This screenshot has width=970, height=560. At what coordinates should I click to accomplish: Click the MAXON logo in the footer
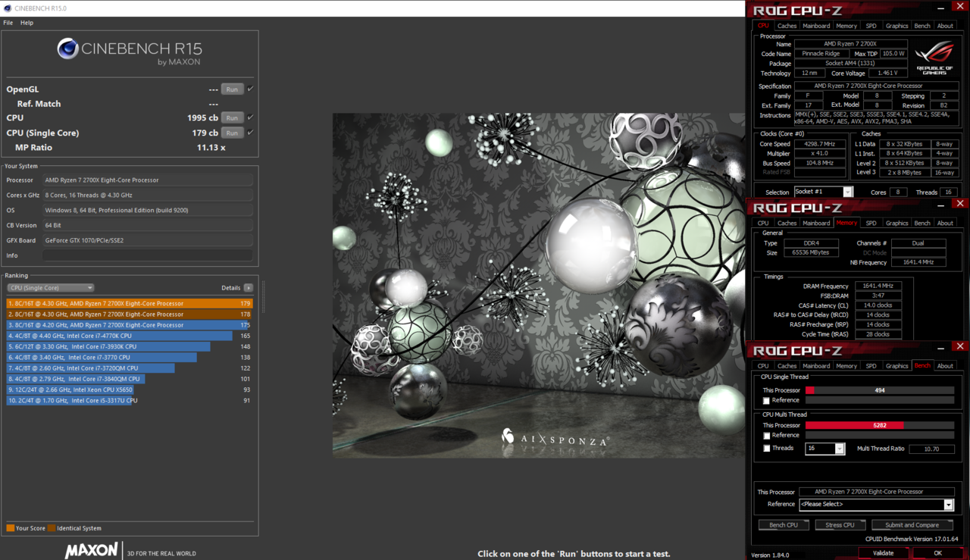coord(91,551)
